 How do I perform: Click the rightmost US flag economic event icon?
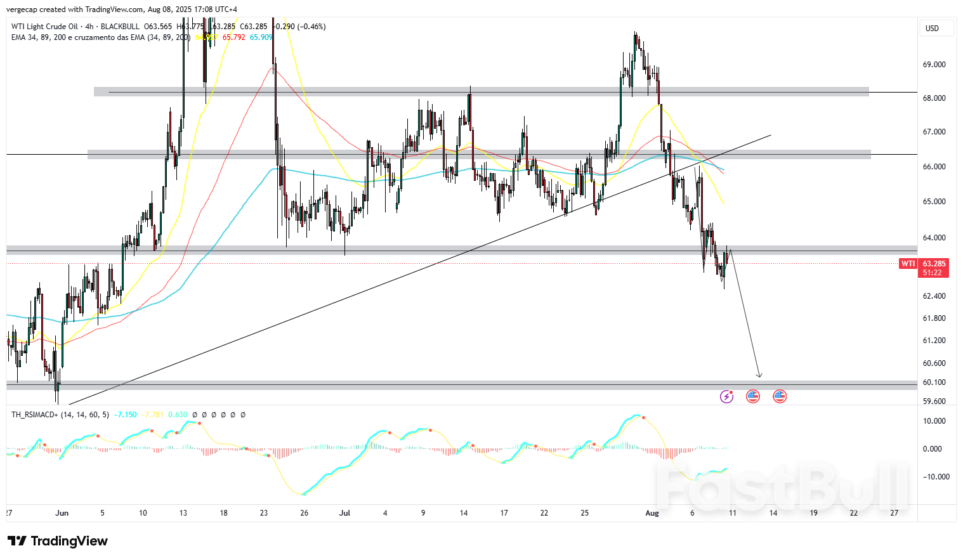point(779,396)
